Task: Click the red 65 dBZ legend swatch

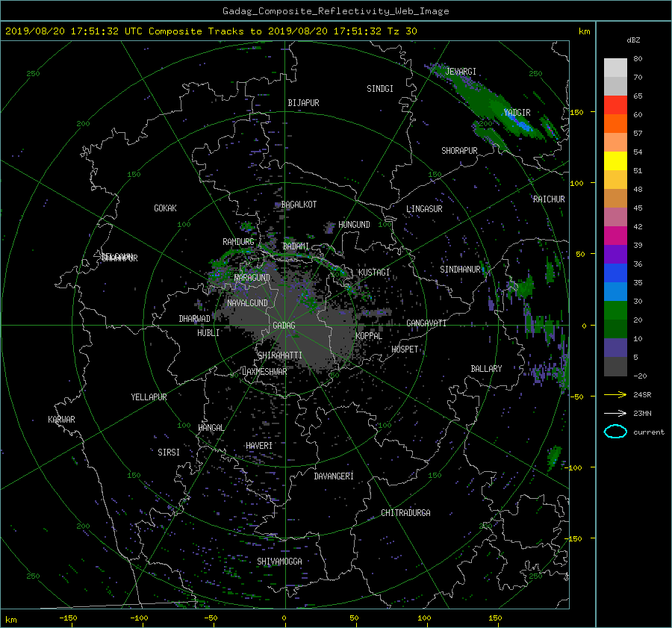Action: 615,105
